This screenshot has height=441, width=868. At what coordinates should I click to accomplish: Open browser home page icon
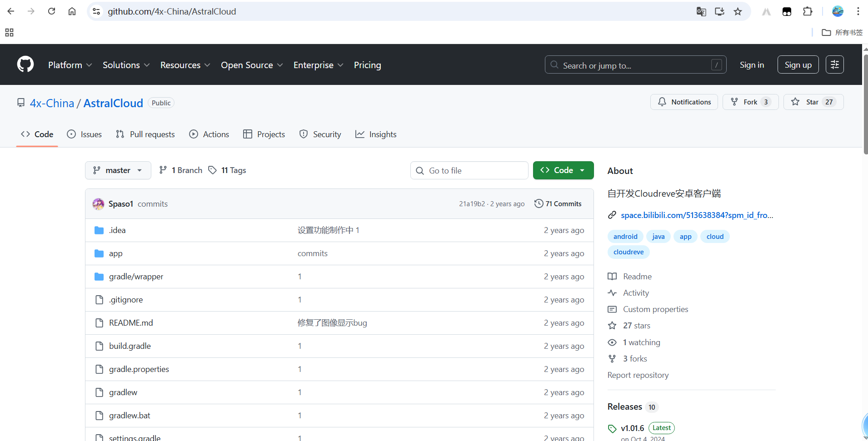pyautogui.click(x=72, y=11)
